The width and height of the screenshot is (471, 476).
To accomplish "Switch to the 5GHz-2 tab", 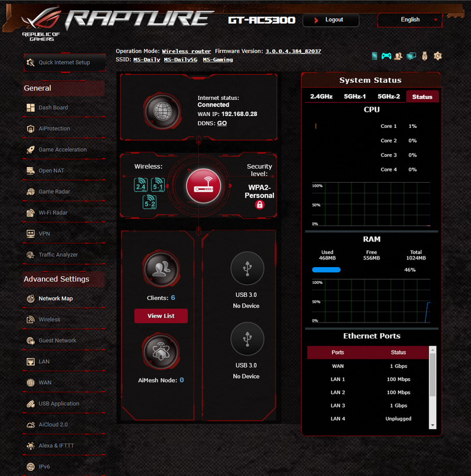I will point(388,96).
